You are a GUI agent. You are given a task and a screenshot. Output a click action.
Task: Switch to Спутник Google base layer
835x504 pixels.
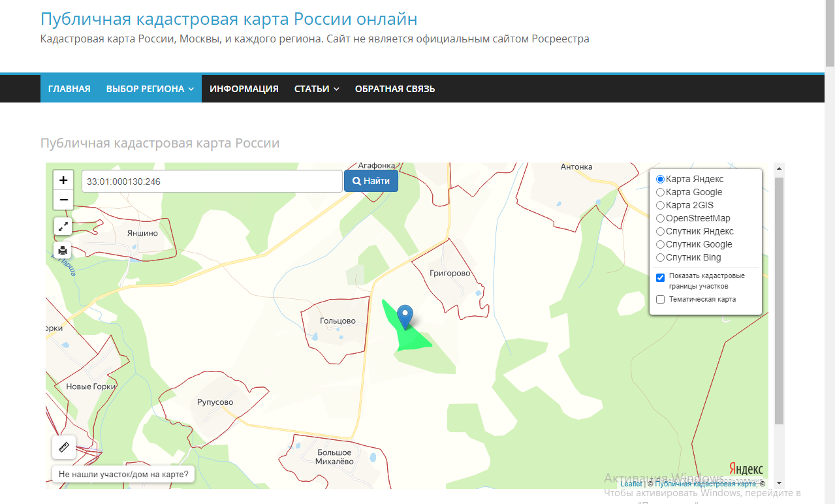point(660,244)
